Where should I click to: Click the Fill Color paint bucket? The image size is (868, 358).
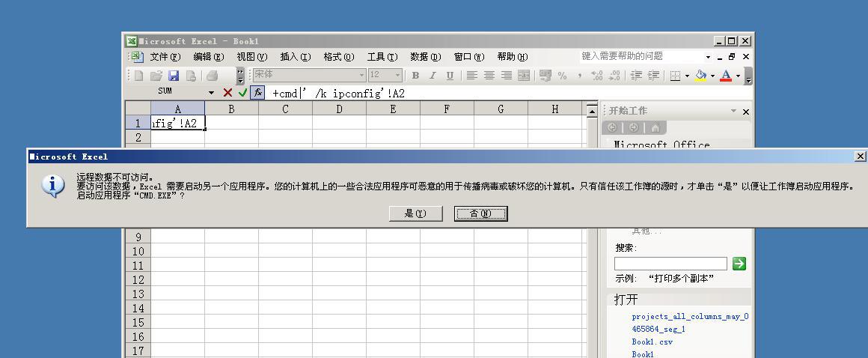coord(701,76)
